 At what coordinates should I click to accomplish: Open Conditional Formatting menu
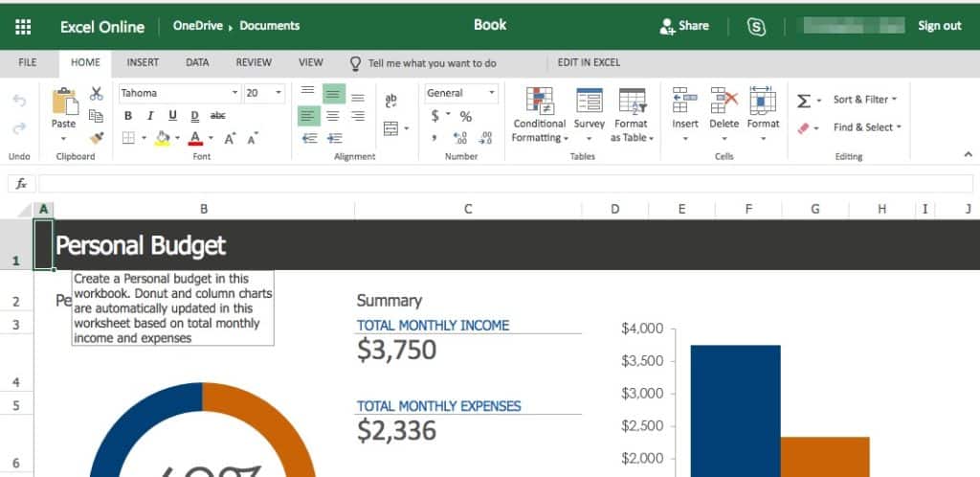coord(540,115)
